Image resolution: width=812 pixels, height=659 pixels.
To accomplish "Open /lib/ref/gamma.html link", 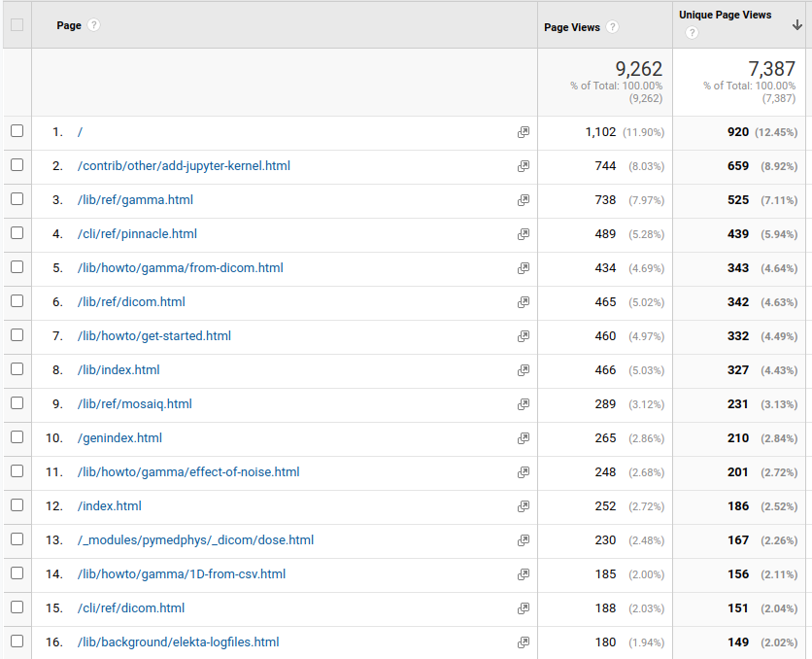I will [135, 200].
